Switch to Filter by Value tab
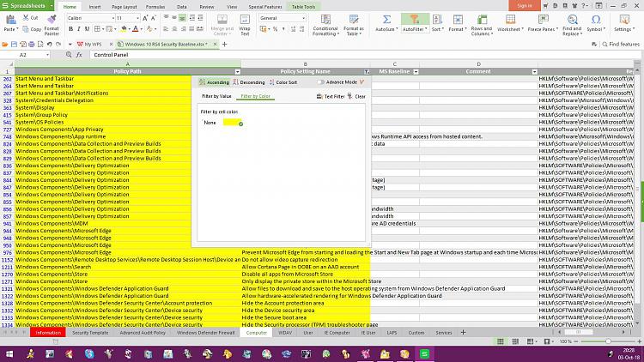 (x=216, y=96)
